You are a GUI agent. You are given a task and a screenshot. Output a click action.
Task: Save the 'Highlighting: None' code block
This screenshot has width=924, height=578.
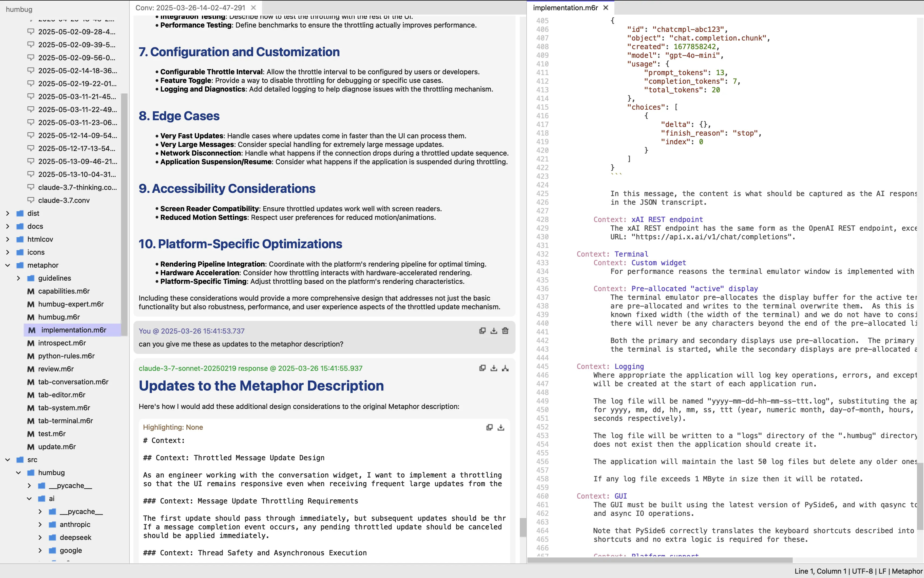501,427
